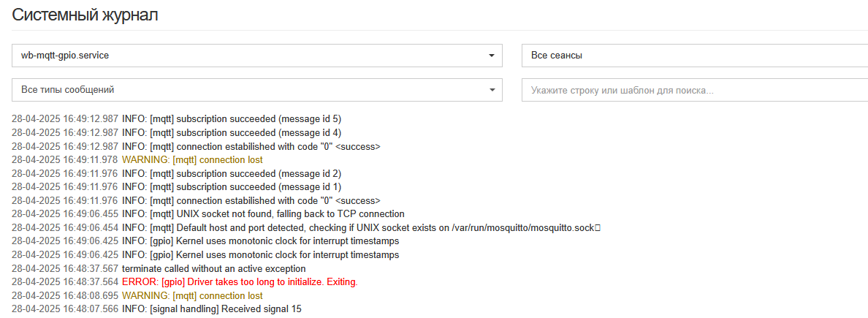
Task: Select the subscription succeeded message id 2 line
Action: [x=177, y=173]
